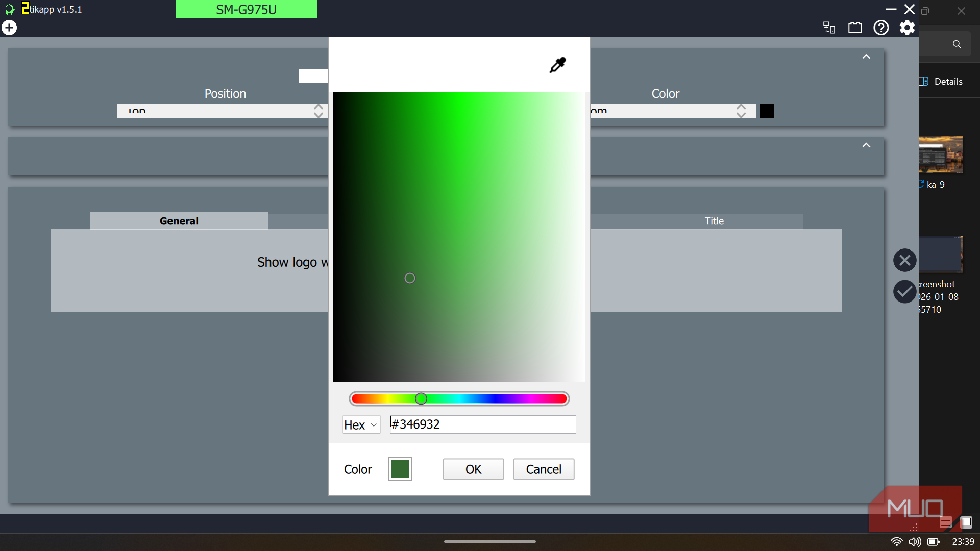980x551 pixels.
Task: Click the round X cancel button
Action: (x=904, y=260)
